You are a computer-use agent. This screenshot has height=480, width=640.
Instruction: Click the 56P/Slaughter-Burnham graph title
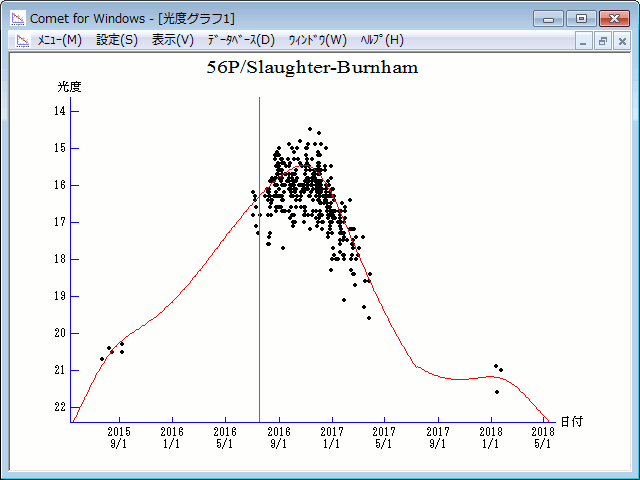pos(312,68)
